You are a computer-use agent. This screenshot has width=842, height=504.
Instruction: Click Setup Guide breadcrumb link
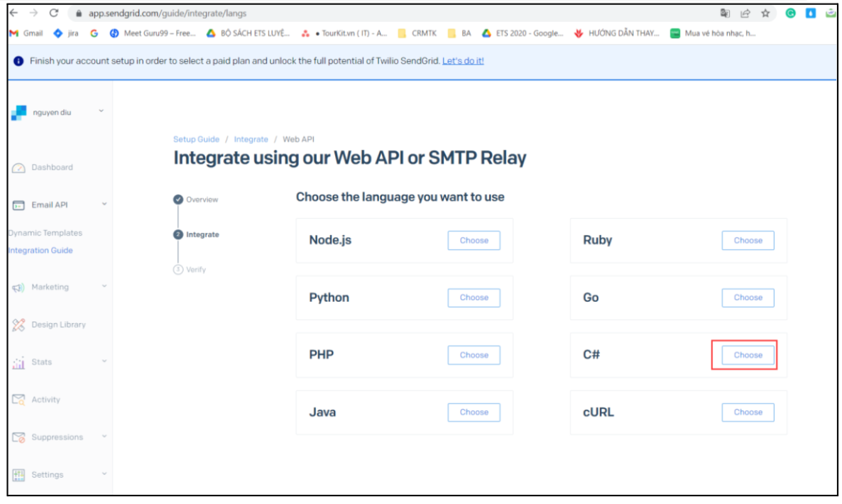(x=196, y=140)
